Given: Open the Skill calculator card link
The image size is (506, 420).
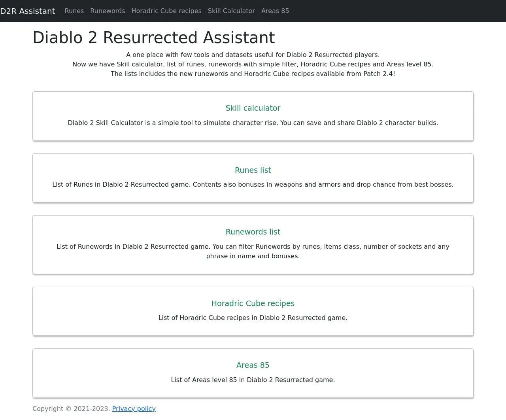Looking at the screenshot, I should coord(253,108).
